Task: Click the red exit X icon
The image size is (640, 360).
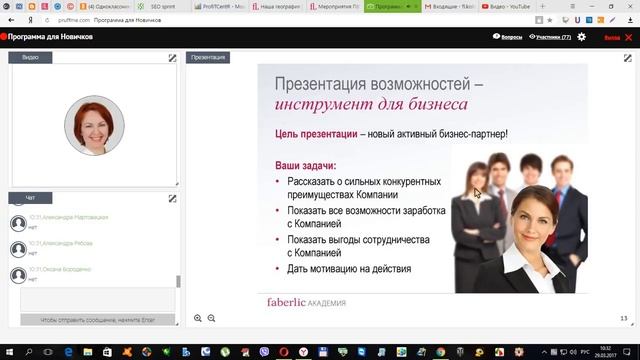Action: coord(629,37)
